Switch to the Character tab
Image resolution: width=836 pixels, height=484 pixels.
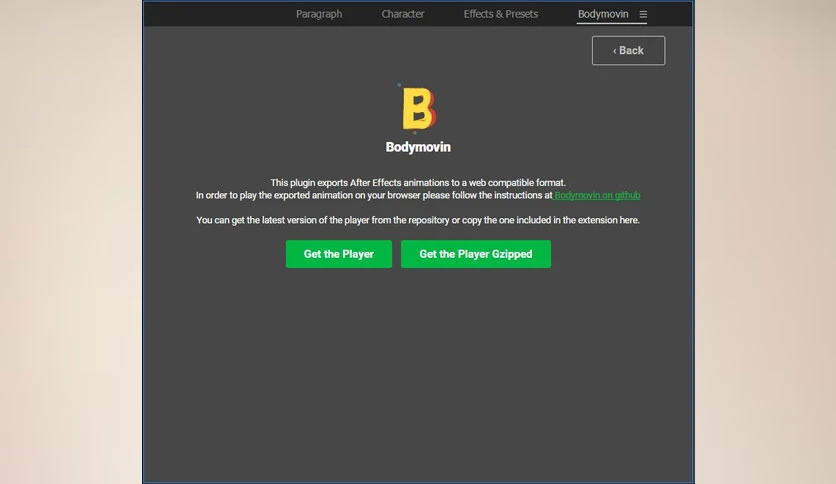pyautogui.click(x=403, y=14)
